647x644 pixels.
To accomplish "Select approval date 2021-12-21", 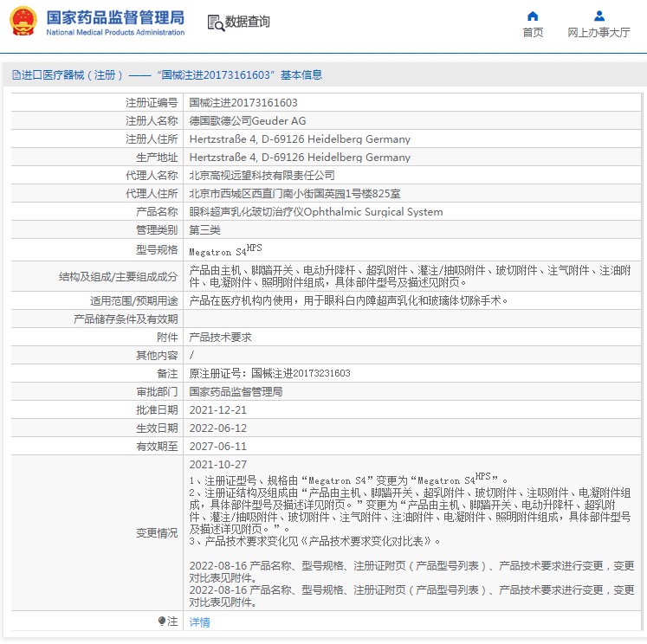I will coord(218,409).
